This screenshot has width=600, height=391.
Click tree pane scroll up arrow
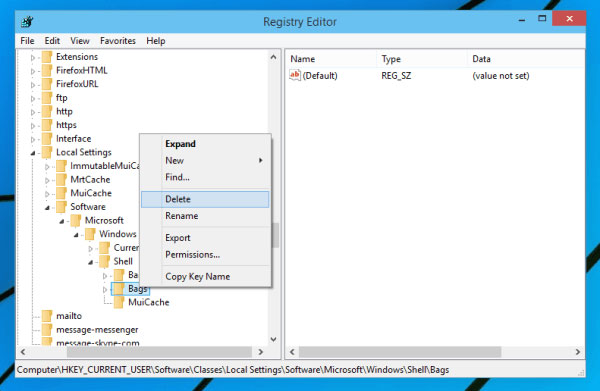[274, 57]
